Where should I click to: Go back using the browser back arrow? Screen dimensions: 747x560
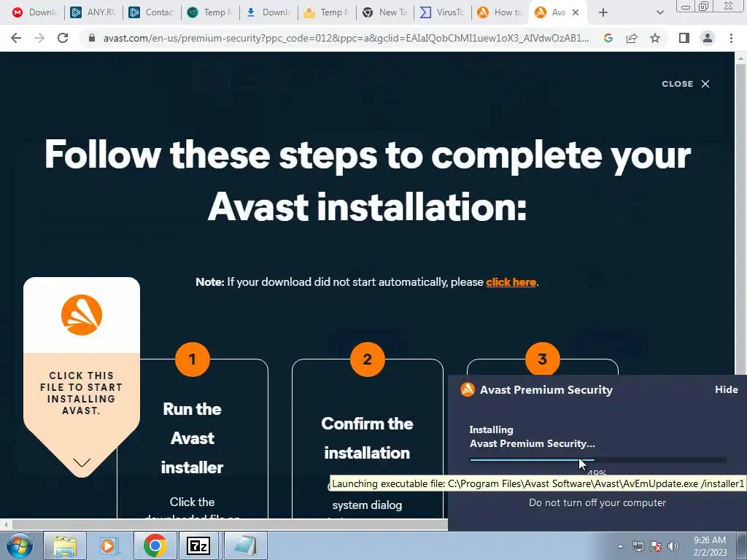(16, 38)
